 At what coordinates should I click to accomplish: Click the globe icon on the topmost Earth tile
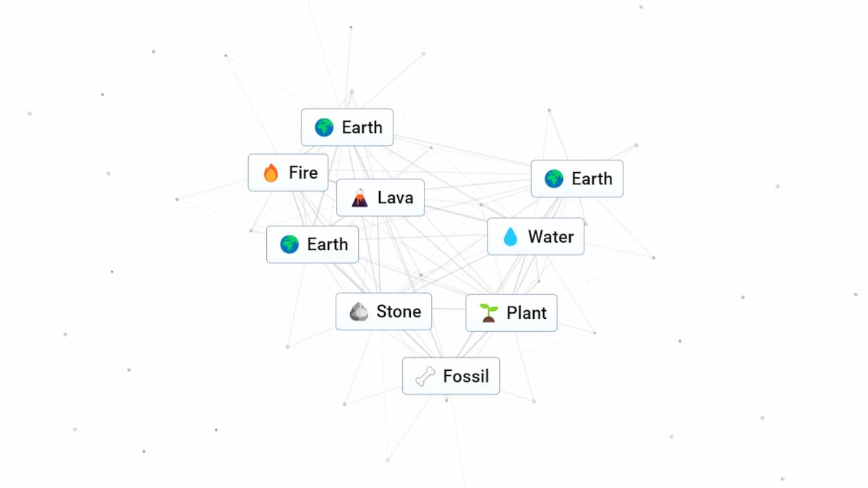[324, 128]
